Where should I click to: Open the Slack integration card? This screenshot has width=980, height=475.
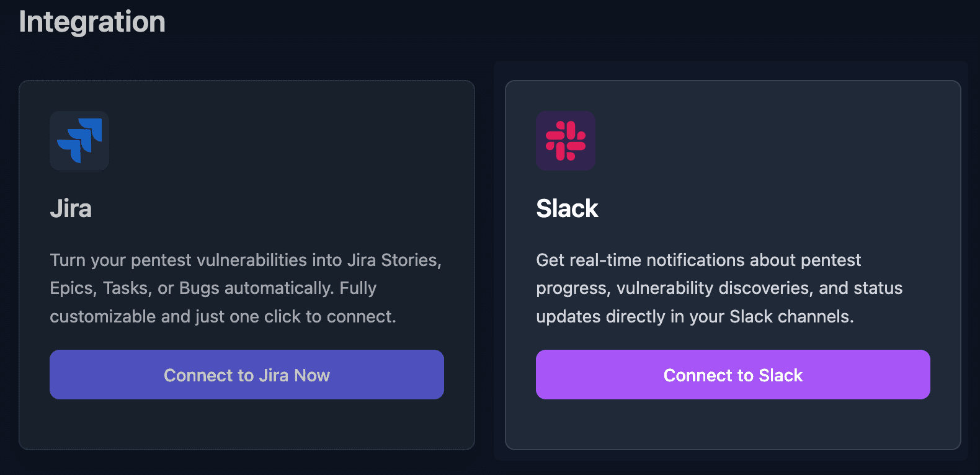coord(733,264)
